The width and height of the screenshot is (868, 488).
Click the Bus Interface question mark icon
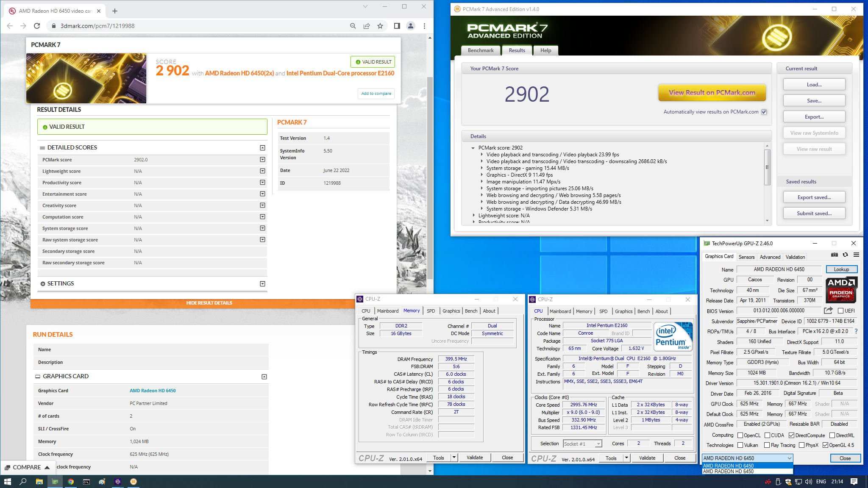(x=856, y=331)
